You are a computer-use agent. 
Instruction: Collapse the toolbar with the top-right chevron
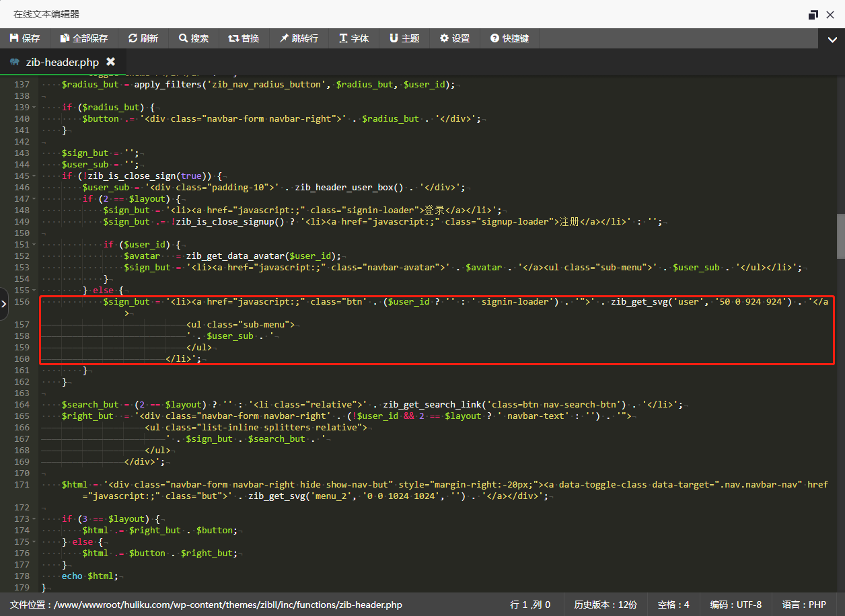click(832, 40)
